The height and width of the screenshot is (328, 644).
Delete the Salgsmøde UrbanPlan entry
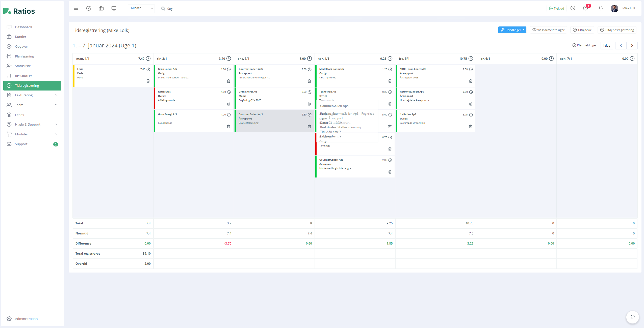click(x=471, y=127)
